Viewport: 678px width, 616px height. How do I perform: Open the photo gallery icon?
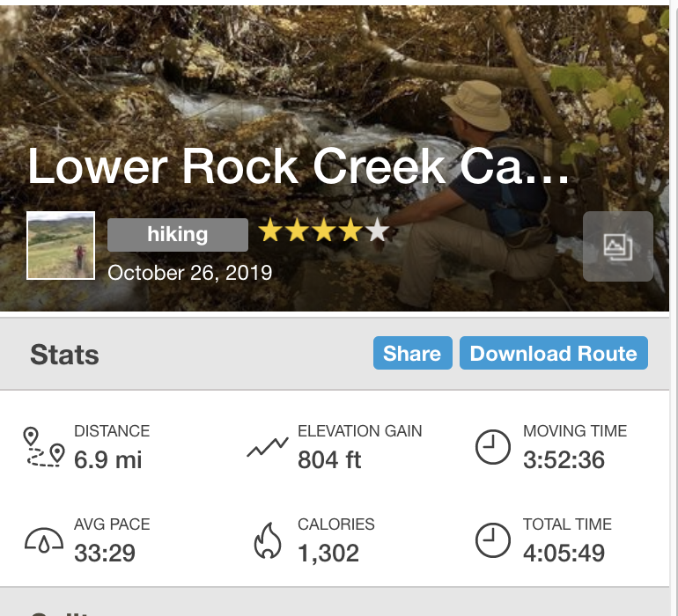pyautogui.click(x=618, y=246)
